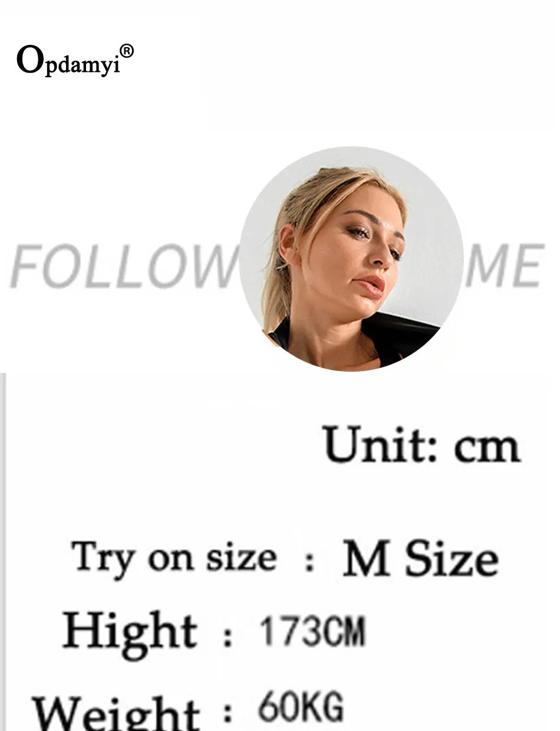Click the gray vertical line at left edge

click(x=2, y=552)
